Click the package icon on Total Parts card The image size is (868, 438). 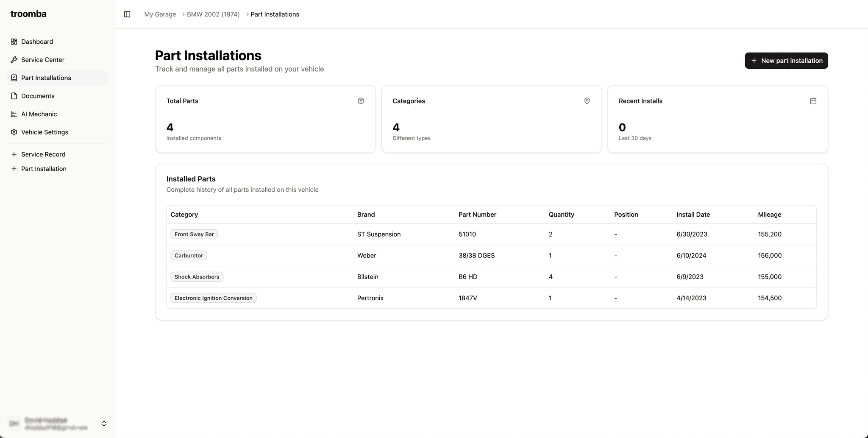pos(361,101)
